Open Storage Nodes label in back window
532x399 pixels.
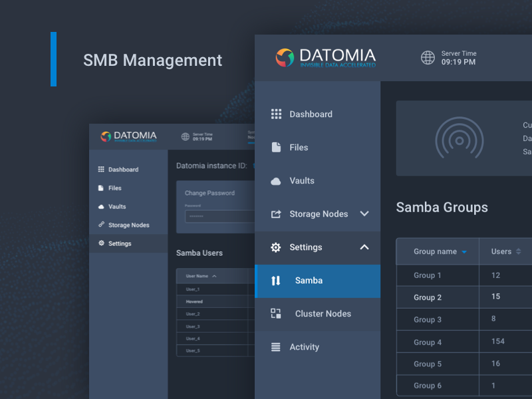pos(128,225)
